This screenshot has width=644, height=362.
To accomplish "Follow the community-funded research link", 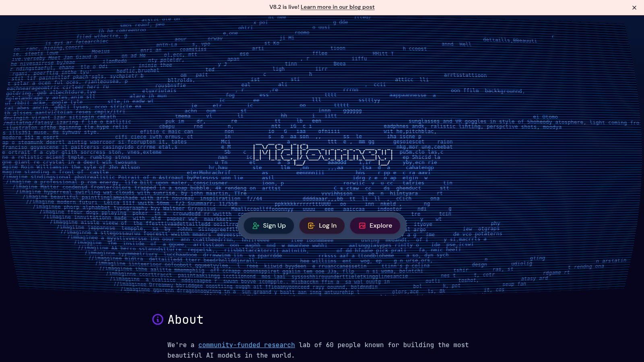I will [x=246, y=345].
